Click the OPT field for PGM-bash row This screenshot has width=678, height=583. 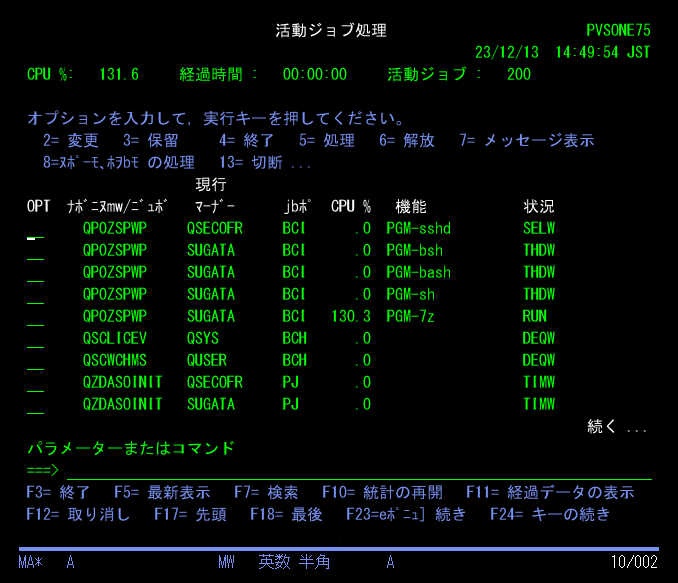(35, 273)
